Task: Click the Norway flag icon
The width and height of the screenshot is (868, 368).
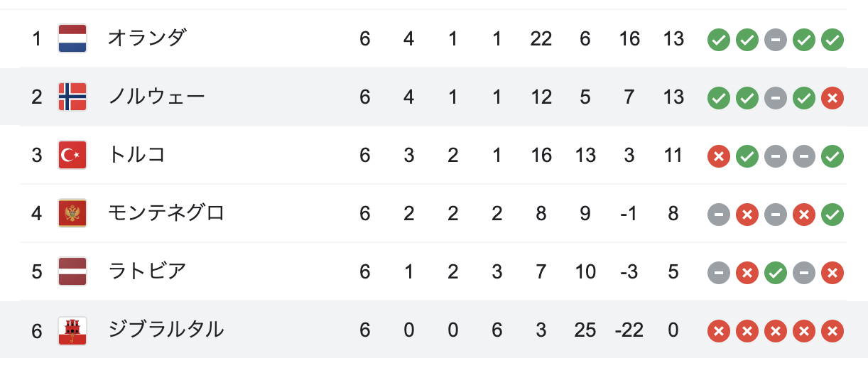Action: point(72,97)
